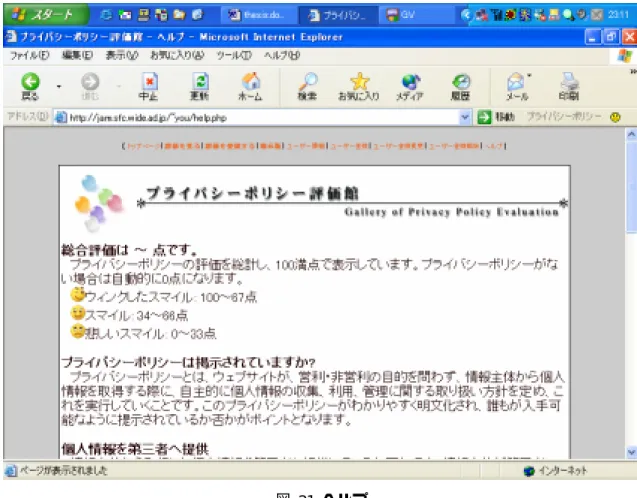The height and width of the screenshot is (498, 637).
Task: Click the yellow smiley icon in links bar
Action: pos(615,117)
